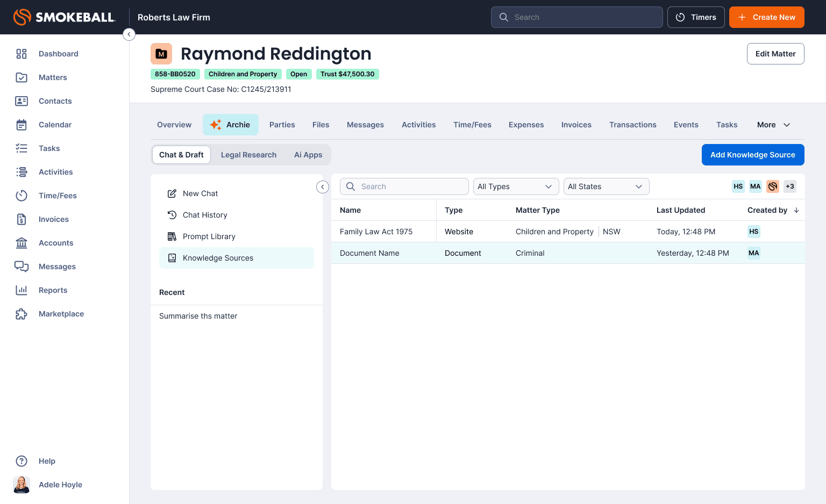826x504 pixels.
Task: Click Add Knowledge Source
Action: point(753,155)
